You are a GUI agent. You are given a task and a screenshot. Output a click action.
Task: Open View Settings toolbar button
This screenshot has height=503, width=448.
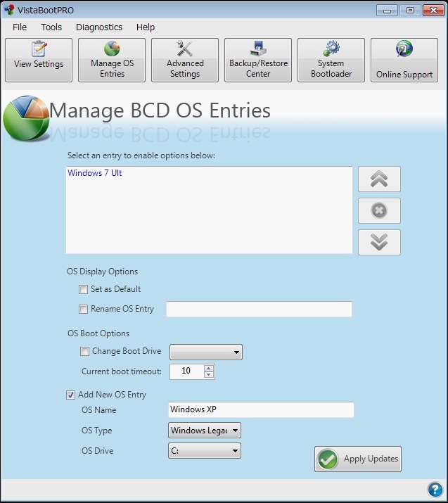[39, 60]
